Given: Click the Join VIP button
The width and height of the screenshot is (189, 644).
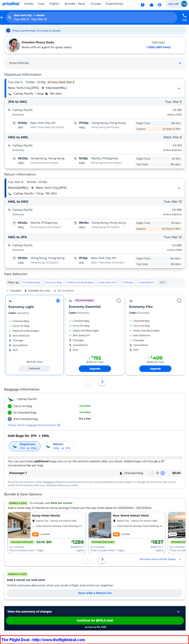Looking at the screenshot, I should (173, 4).
